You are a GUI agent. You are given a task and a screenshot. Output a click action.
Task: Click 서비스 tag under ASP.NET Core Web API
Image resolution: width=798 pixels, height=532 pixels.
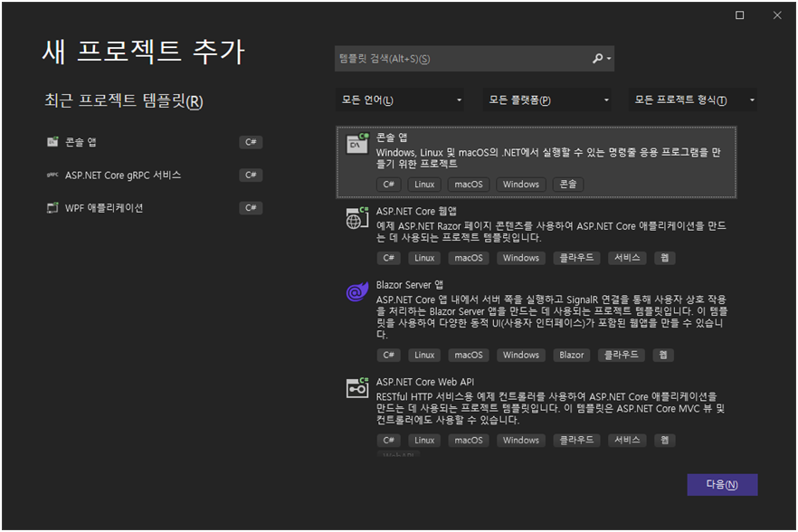627,441
